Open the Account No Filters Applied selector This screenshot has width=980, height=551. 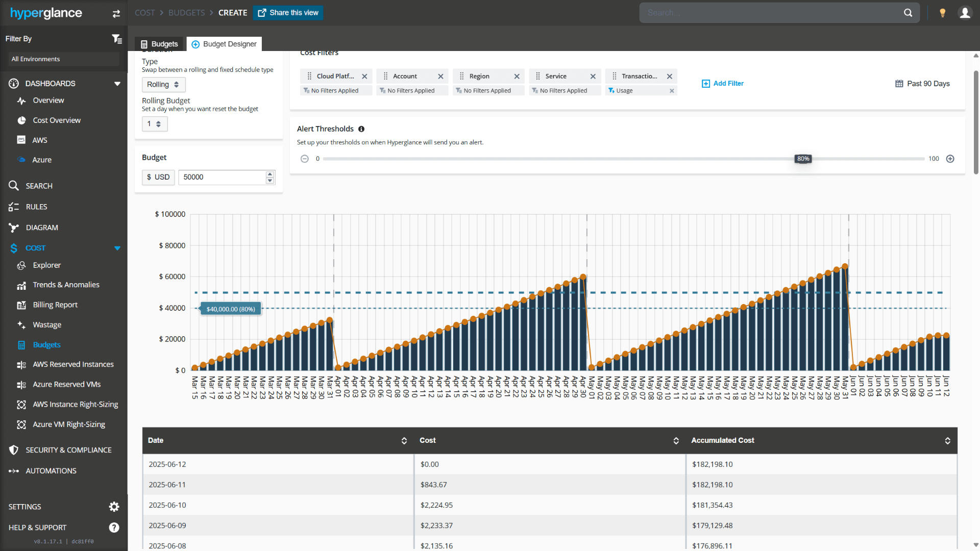pyautogui.click(x=412, y=91)
